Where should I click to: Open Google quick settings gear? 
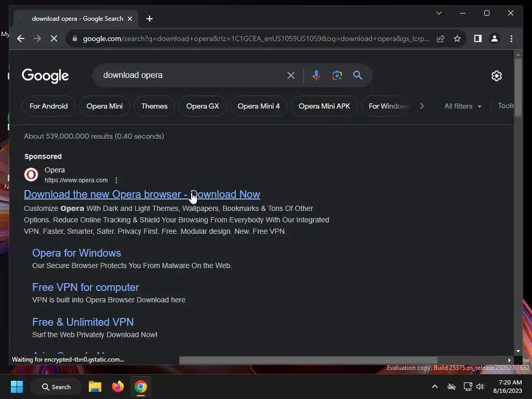pos(496,76)
